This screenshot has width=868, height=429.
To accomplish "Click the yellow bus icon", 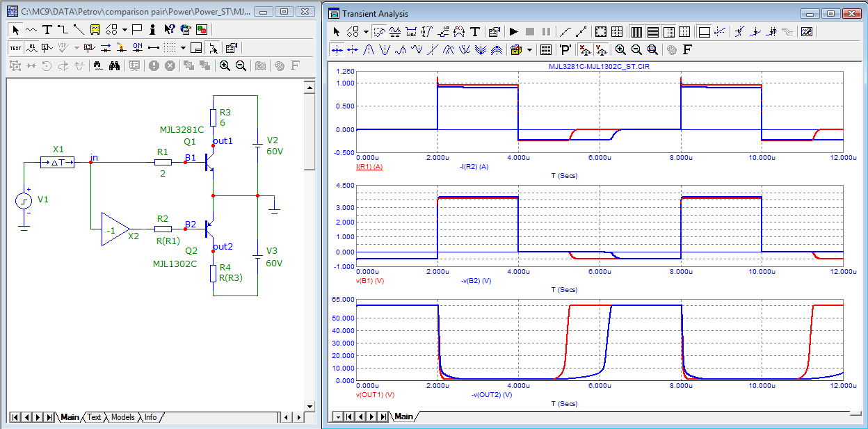I will tap(95, 30).
